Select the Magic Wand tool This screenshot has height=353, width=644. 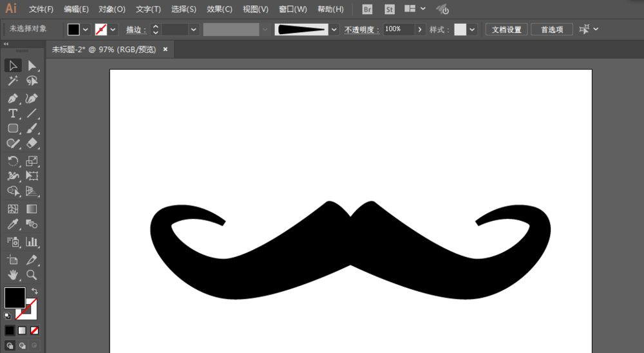(x=13, y=81)
